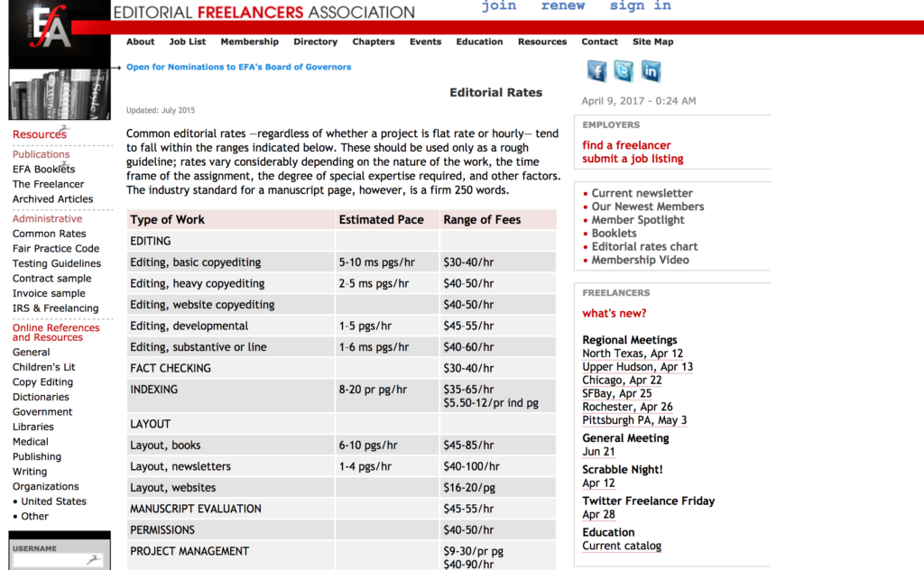Image resolution: width=924 pixels, height=570 pixels.
Task: Click the Username input field
Action: click(58, 561)
